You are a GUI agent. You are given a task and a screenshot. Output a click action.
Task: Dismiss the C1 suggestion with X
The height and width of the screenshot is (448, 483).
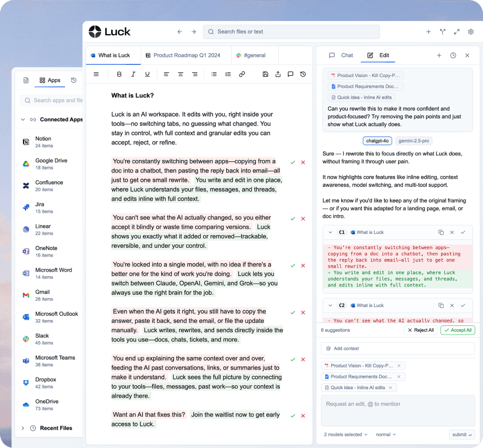pyautogui.click(x=452, y=232)
